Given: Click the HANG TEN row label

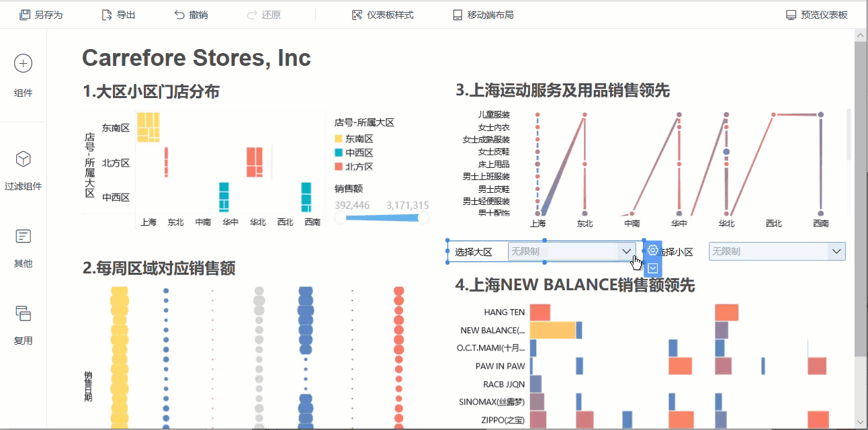Looking at the screenshot, I should [x=505, y=312].
